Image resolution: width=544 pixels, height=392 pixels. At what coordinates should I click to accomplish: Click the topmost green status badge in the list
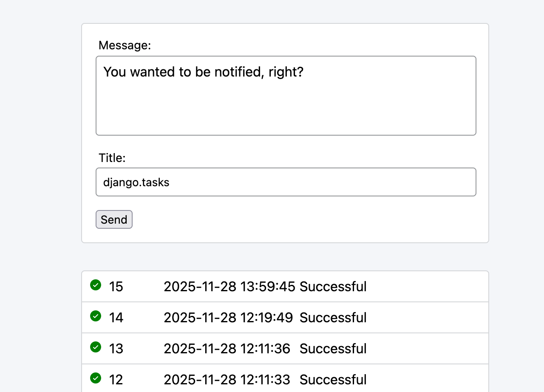click(x=96, y=285)
